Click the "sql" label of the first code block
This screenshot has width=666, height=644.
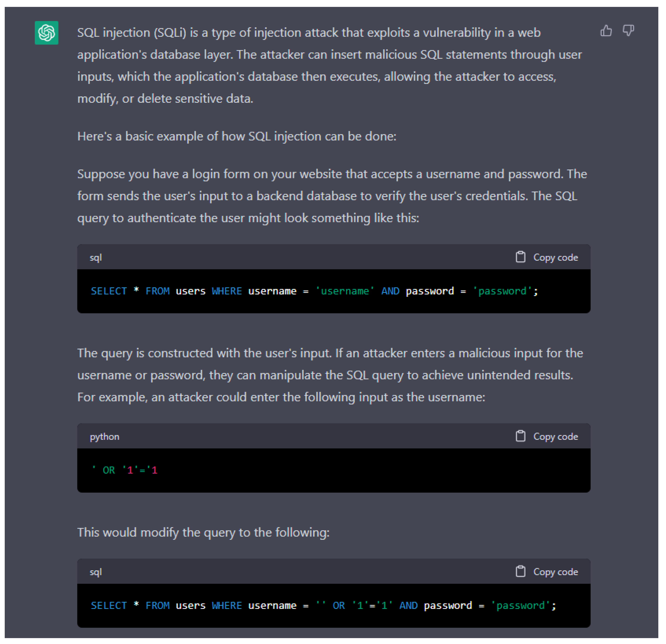tap(96, 257)
